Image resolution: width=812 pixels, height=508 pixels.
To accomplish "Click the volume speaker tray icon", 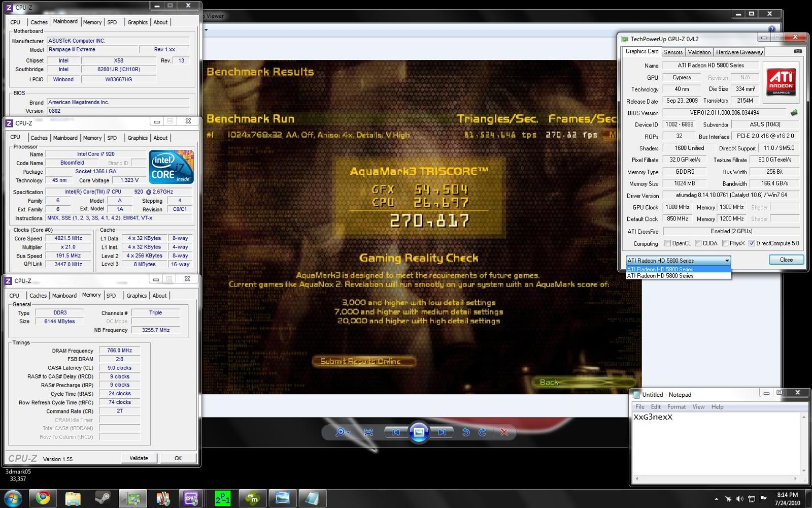I will pos(739,499).
